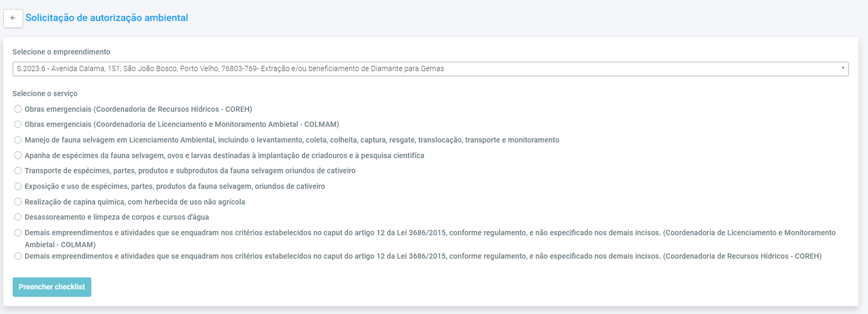This screenshot has width=868, height=314.
Task: Select 'Desassoreamento e limpeza de corpos' option
Action: click(18, 217)
